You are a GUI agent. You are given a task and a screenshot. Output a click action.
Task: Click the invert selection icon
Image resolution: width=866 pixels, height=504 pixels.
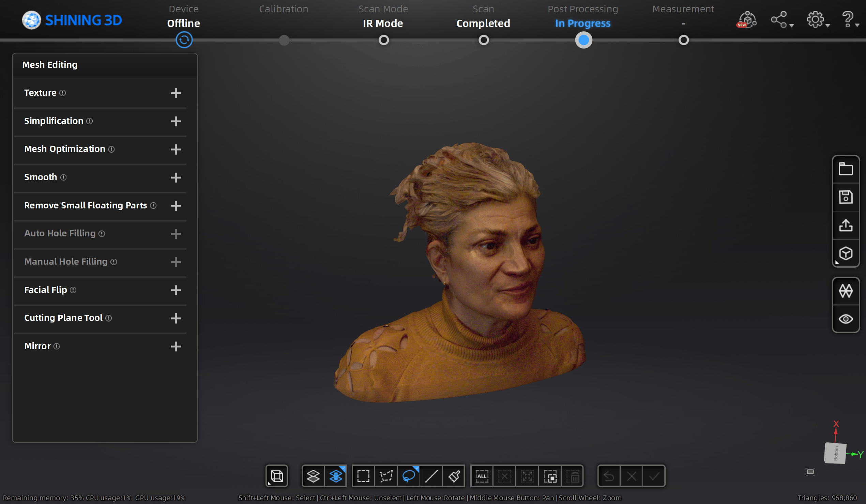[550, 476]
